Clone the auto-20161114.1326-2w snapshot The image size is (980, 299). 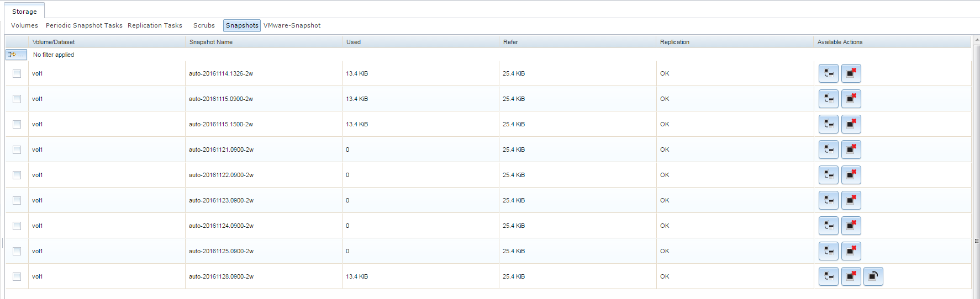828,73
